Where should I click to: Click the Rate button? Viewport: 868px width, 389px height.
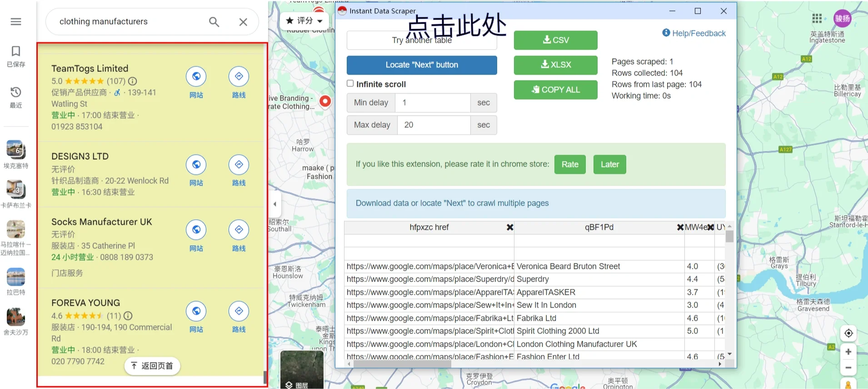click(x=570, y=164)
